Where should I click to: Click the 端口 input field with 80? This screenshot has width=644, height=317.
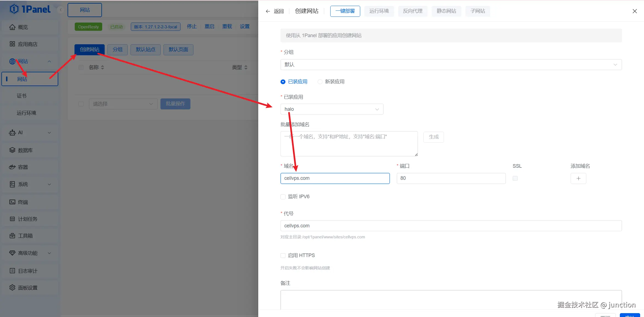451,178
